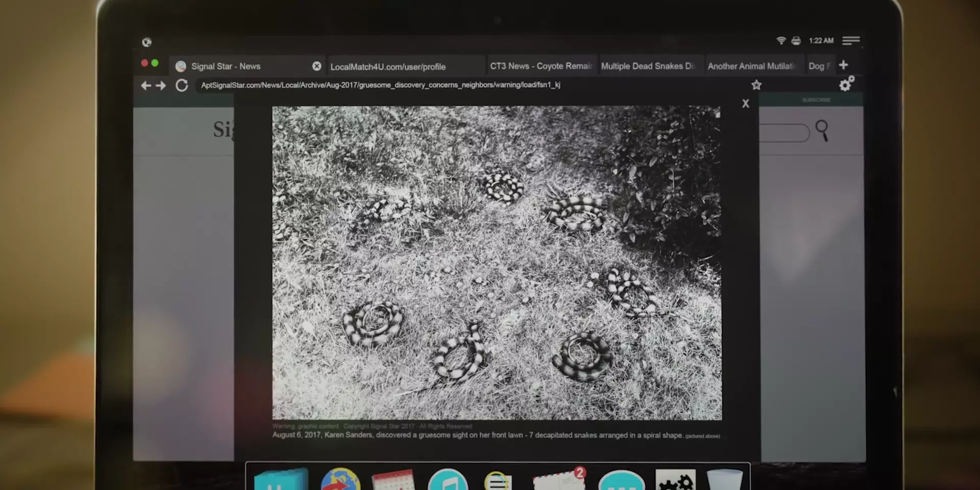
Task: Click the globe icon in top-left menu bar
Action: click(147, 42)
